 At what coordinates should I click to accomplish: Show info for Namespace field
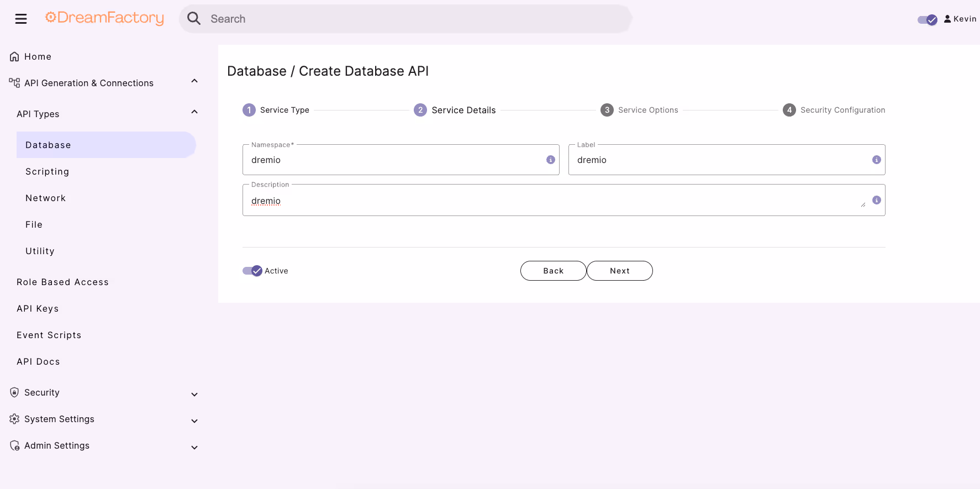[551, 160]
